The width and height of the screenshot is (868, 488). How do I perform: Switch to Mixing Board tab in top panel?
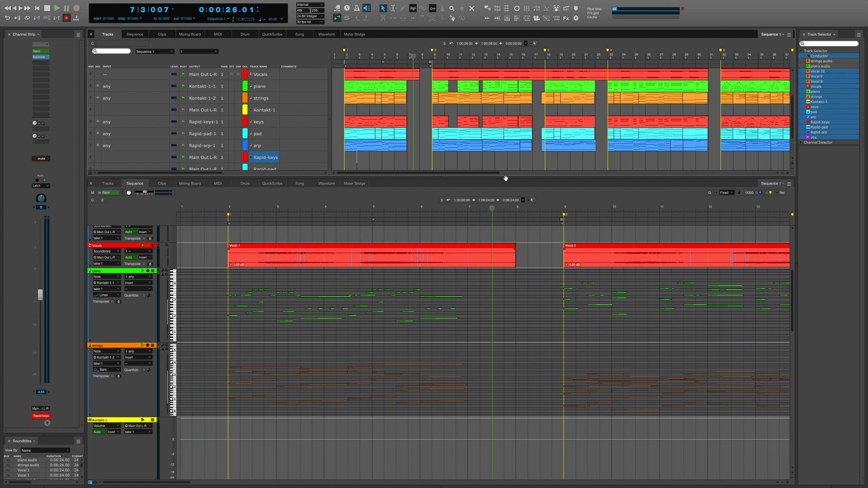point(190,34)
